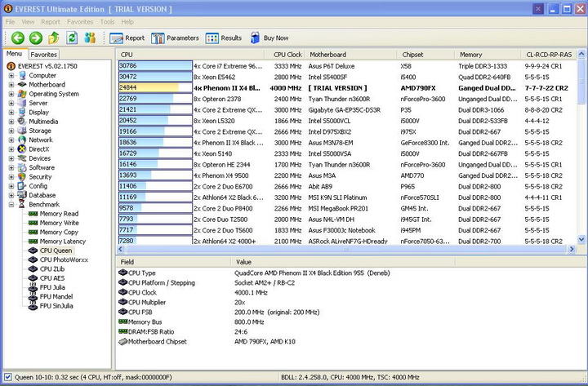Click the 30786 score bar

(x=155, y=66)
